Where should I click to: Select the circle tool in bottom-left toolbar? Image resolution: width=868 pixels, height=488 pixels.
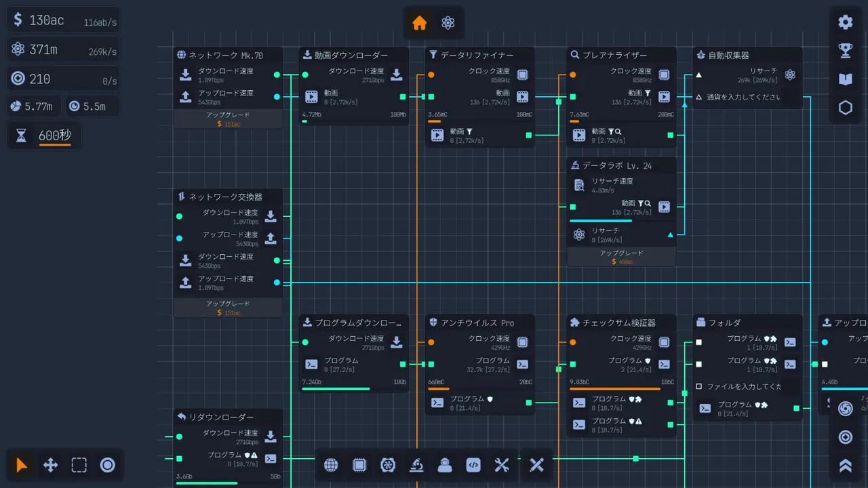pyautogui.click(x=107, y=465)
